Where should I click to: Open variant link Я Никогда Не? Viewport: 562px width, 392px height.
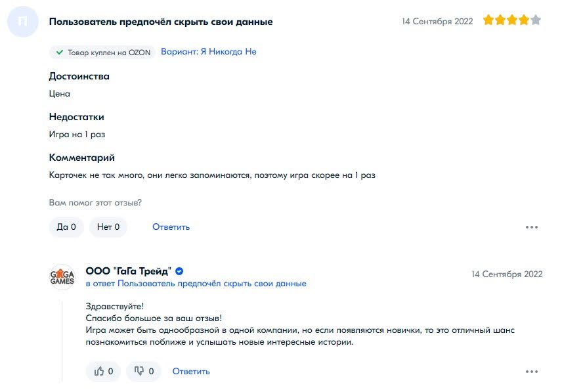[x=209, y=51]
